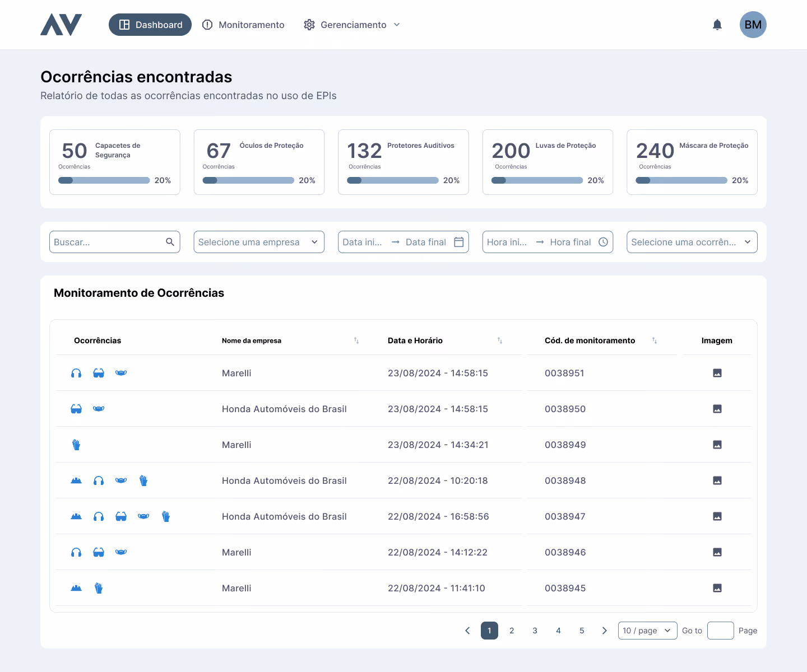
Task: Open the 10 / page dropdown
Action: click(x=647, y=631)
